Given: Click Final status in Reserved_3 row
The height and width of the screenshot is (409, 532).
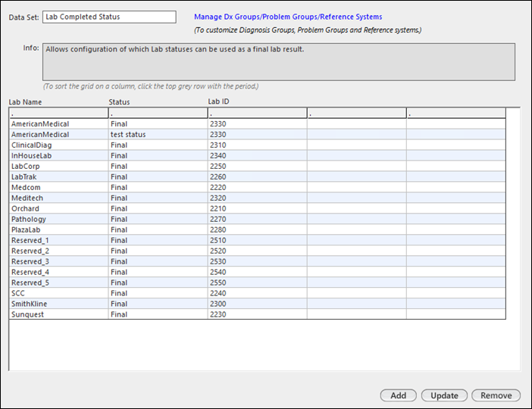Looking at the screenshot, I should (x=158, y=261).
